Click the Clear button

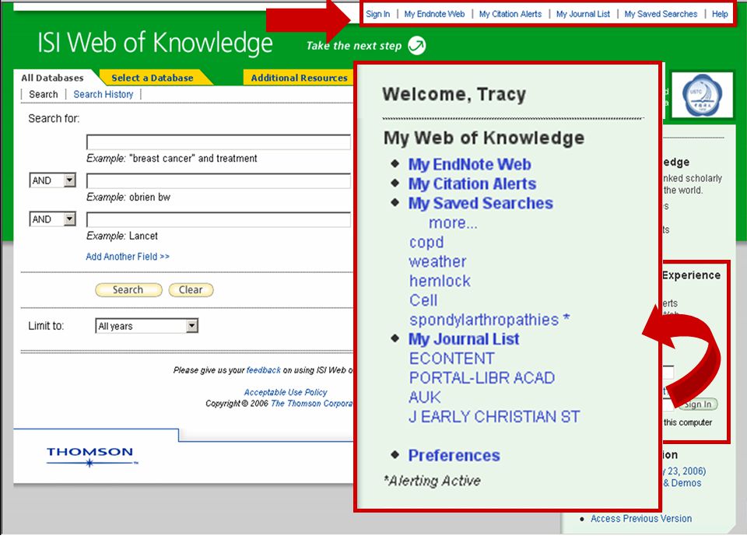point(191,289)
